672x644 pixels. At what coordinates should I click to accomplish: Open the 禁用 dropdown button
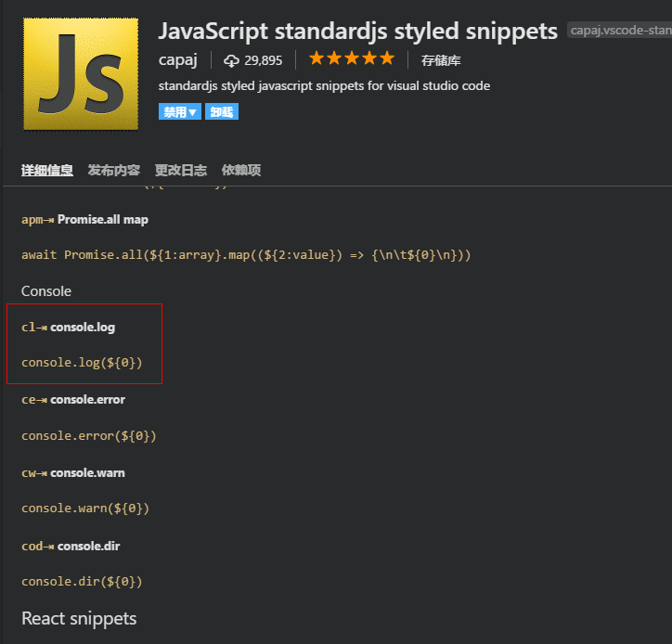click(x=179, y=112)
